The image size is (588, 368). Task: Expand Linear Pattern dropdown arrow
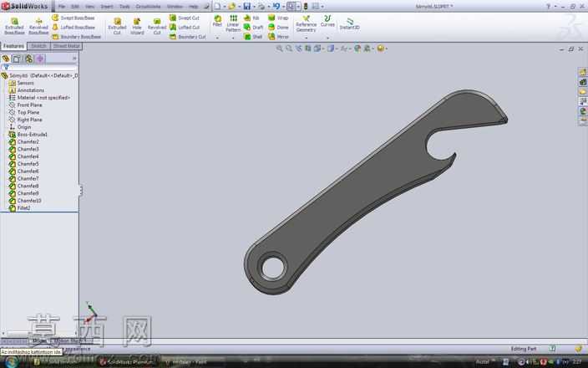pyautogui.click(x=233, y=38)
